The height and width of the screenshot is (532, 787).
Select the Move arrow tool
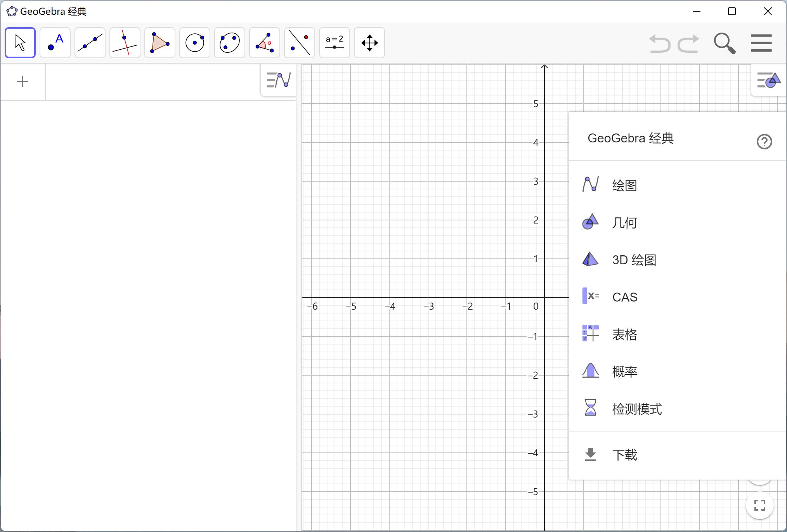click(20, 43)
